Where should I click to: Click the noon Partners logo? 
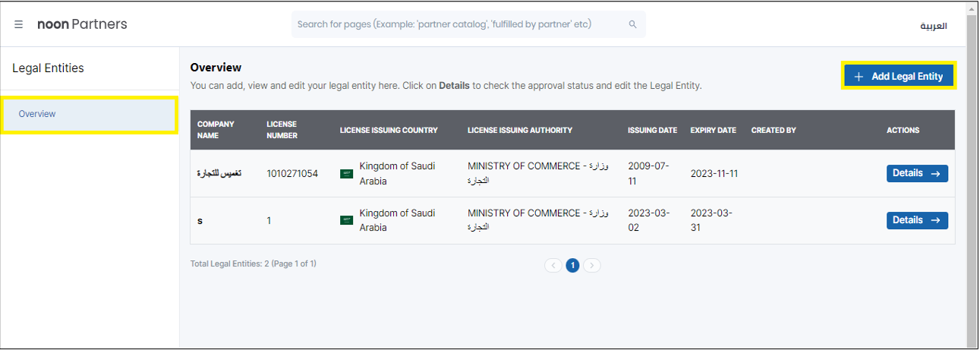(82, 24)
